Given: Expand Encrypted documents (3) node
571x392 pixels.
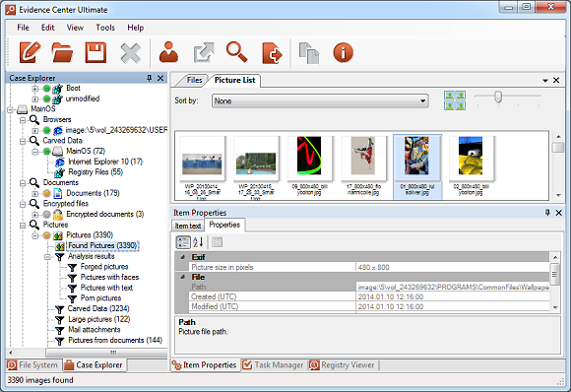Looking at the screenshot, I should (35, 215).
